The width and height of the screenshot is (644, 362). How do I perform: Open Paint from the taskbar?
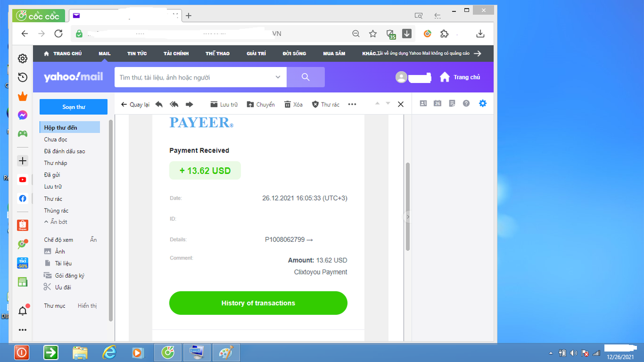[x=226, y=352]
